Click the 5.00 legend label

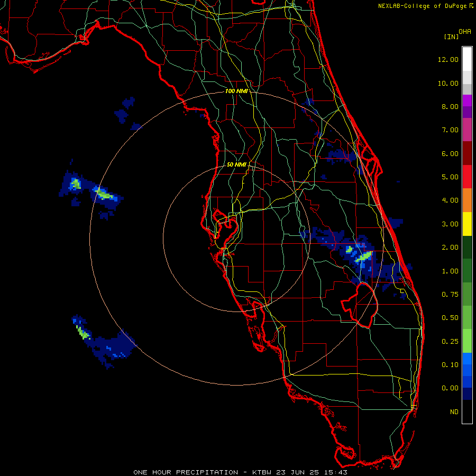coord(450,177)
